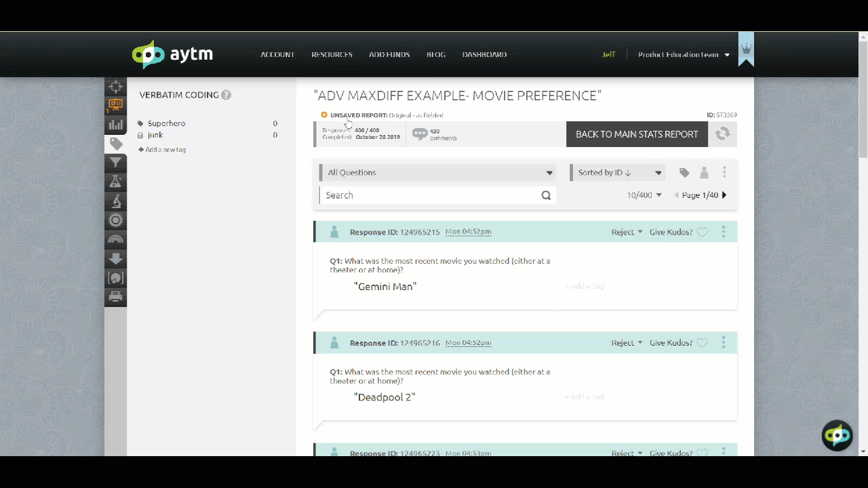Click the refresh icon beside stats button
Screen dimensions: 868x488
(723, 134)
